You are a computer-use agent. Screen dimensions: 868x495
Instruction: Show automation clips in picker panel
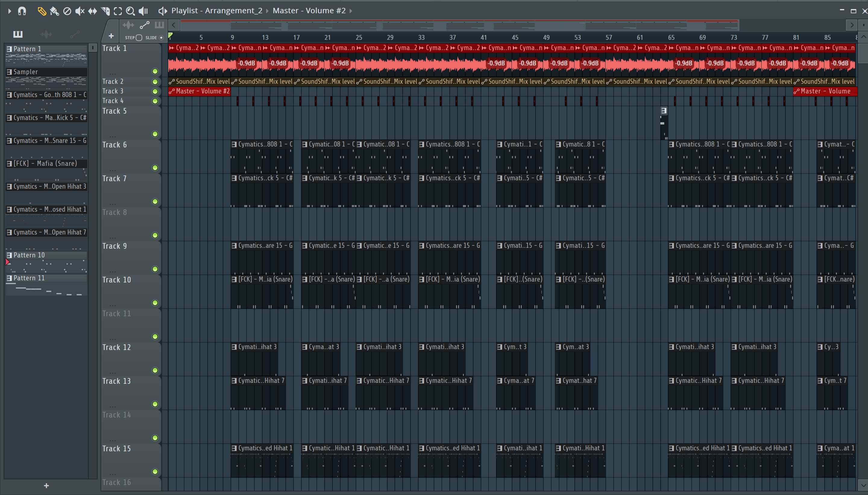(75, 34)
